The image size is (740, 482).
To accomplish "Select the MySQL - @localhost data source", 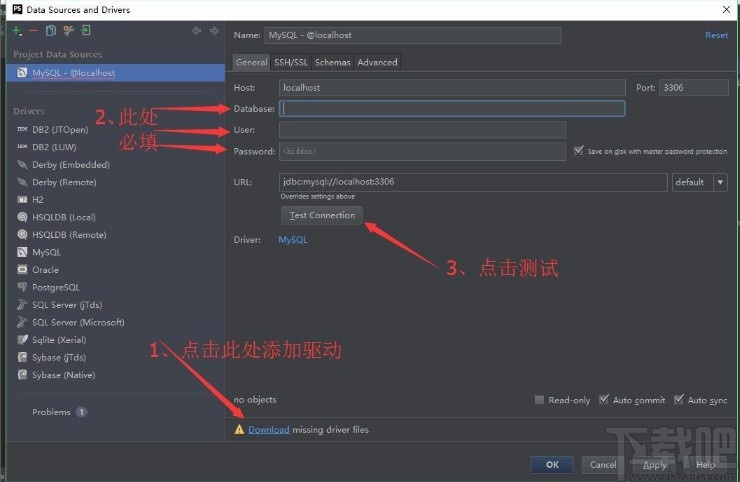I will pos(116,73).
